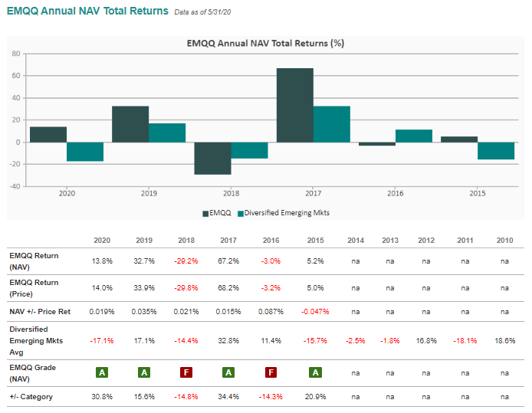This screenshot has height=413, width=532.
Task: Click the 15.6% +/- Category cell
Action: click(x=144, y=396)
